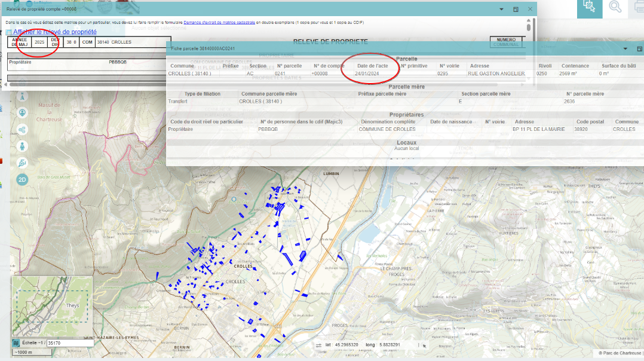
Task: Select the year 2025 in the relevé header
Action: tap(39, 42)
